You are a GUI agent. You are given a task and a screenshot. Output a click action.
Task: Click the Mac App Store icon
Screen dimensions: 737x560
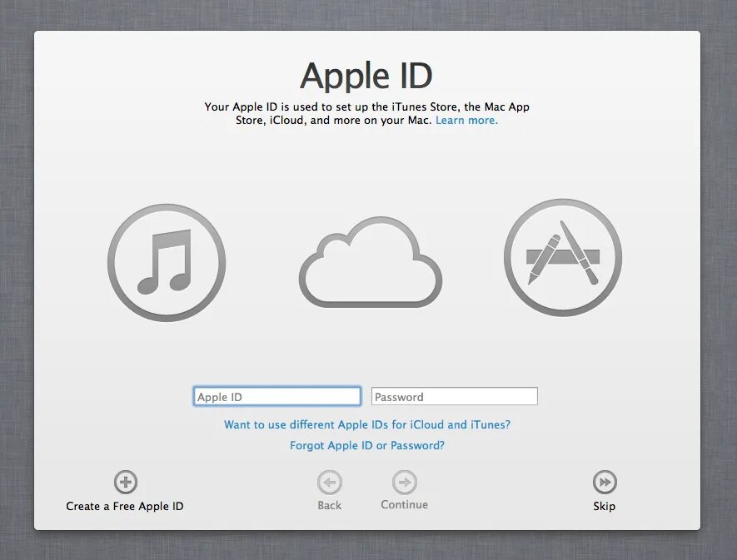pyautogui.click(x=563, y=257)
